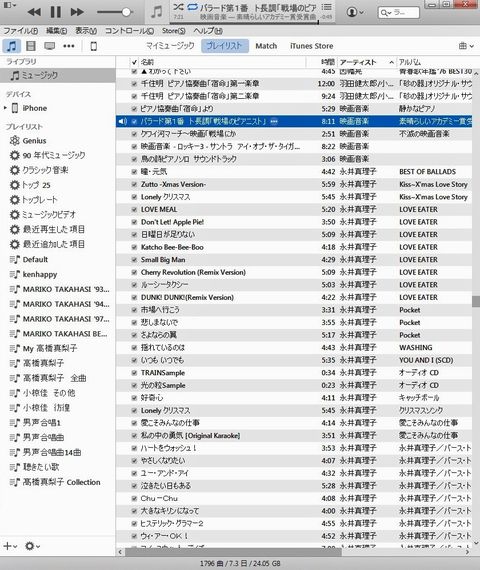Open the 表示 menu
This screenshot has width=480, height=570.
point(86,31)
